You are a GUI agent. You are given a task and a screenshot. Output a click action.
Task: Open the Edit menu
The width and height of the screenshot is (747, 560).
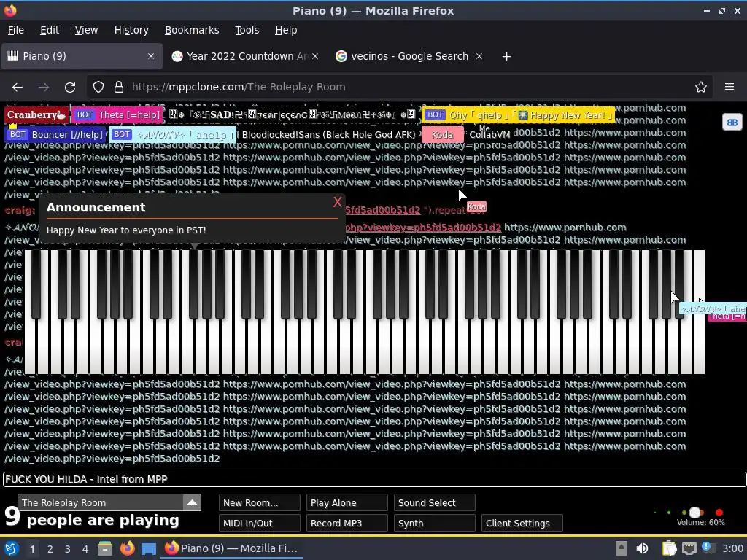click(x=50, y=30)
